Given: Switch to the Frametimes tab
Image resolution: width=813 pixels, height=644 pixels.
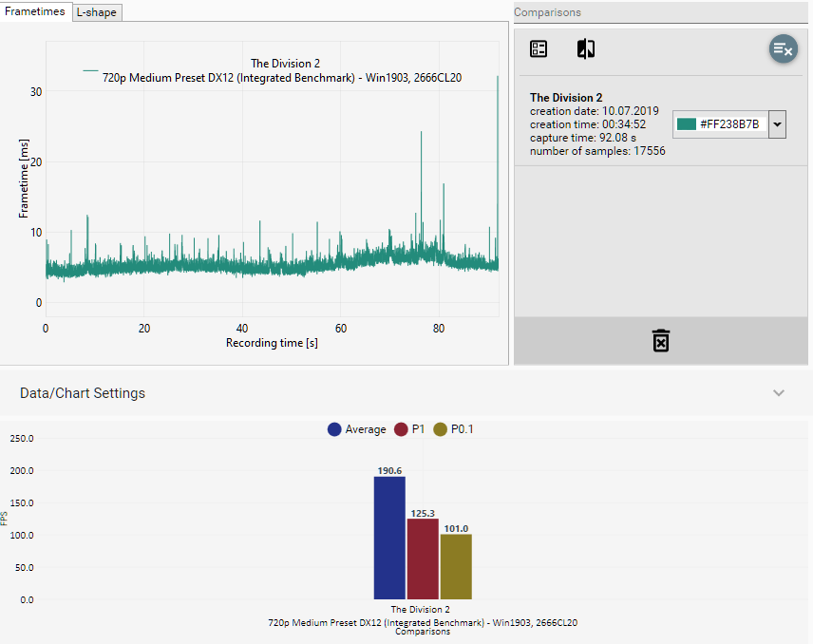Looking at the screenshot, I should [x=35, y=11].
